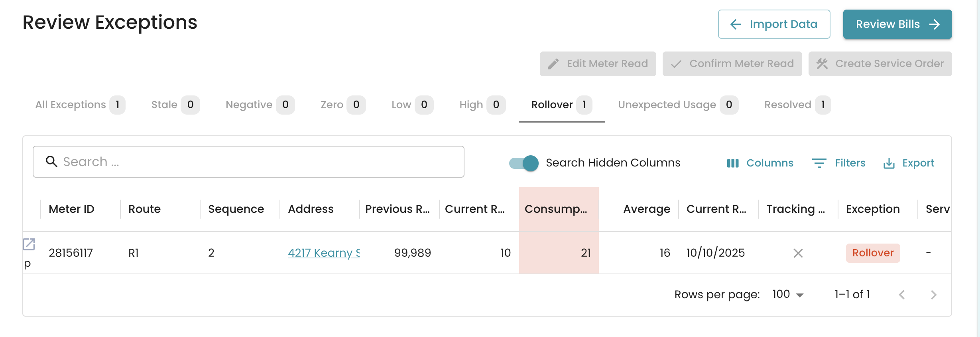Viewport: 980px width, 337px height.
Task: Sort by Consumption column header
Action: point(556,209)
